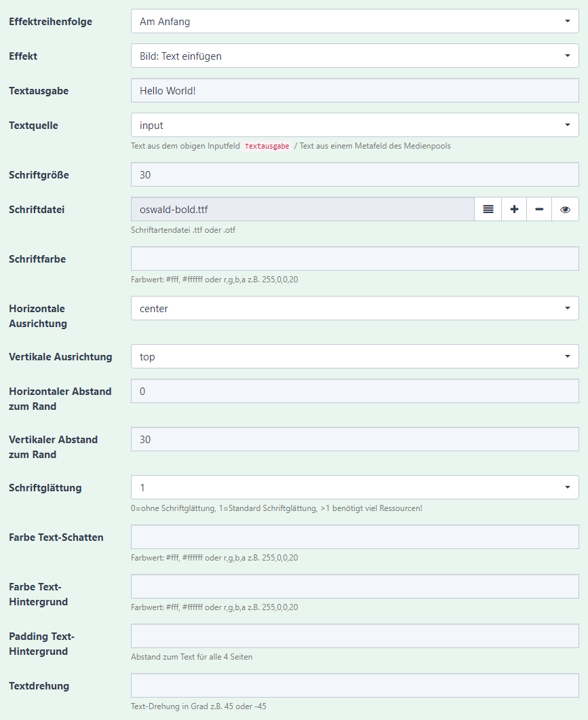Click hint 'Text-Drehung in Grad z.B. 45 oder -45'
Viewport: 588px width, 720px height.
198,706
